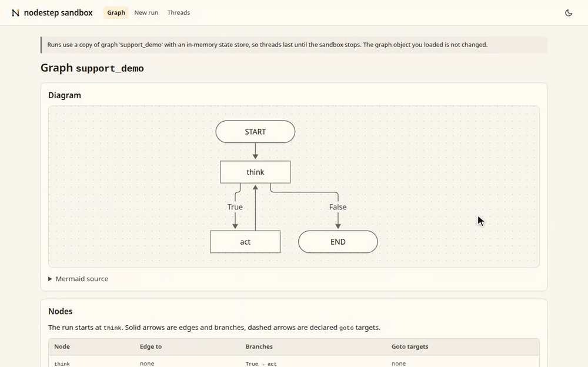Click the 'True → act' branches cell

(261, 363)
